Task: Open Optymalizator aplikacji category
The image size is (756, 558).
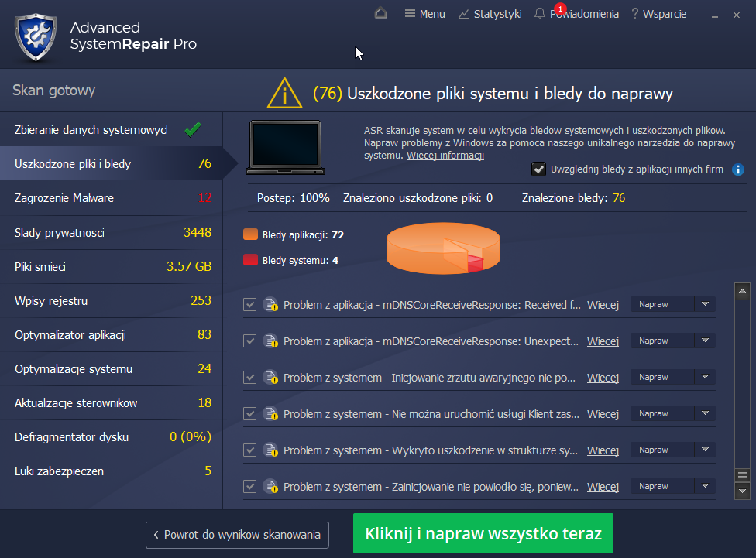Action: pos(112,335)
